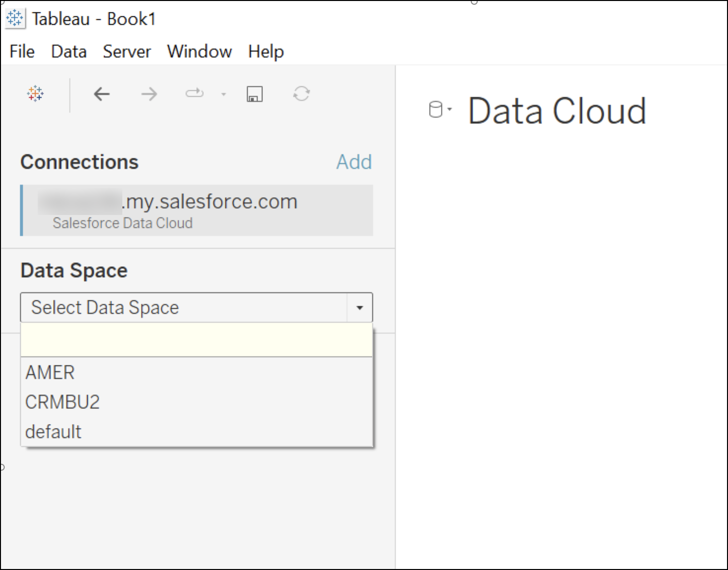This screenshot has width=728, height=570.
Task: Click the Select Data Space combo box
Action: click(x=196, y=308)
